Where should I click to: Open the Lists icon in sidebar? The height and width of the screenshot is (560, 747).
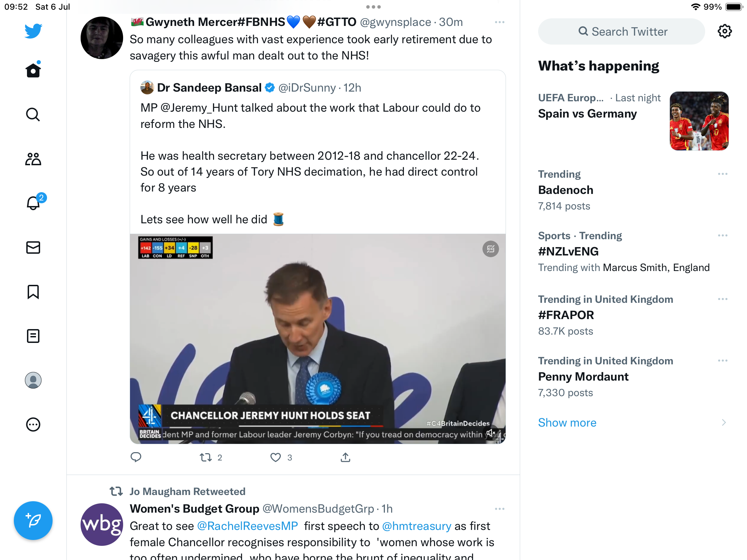[x=33, y=336]
